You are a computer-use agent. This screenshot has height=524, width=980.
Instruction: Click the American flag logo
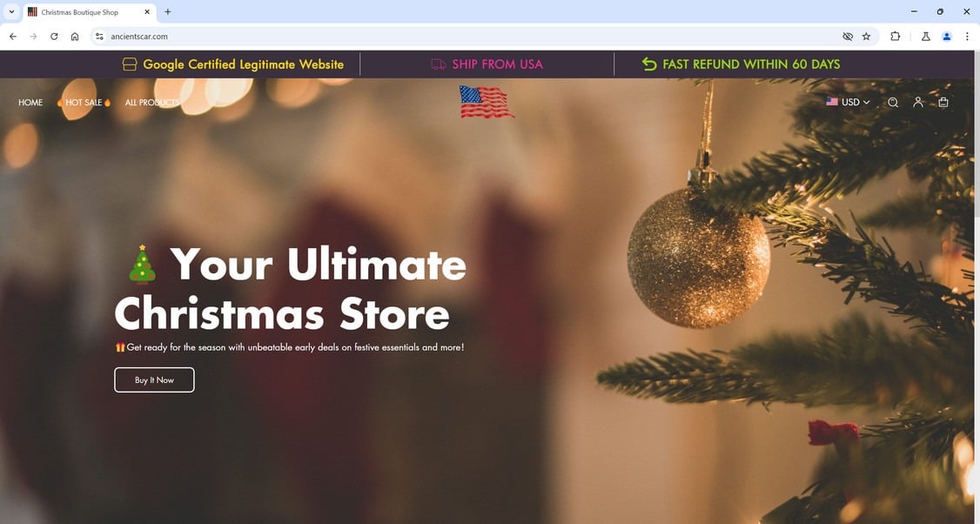click(x=487, y=102)
